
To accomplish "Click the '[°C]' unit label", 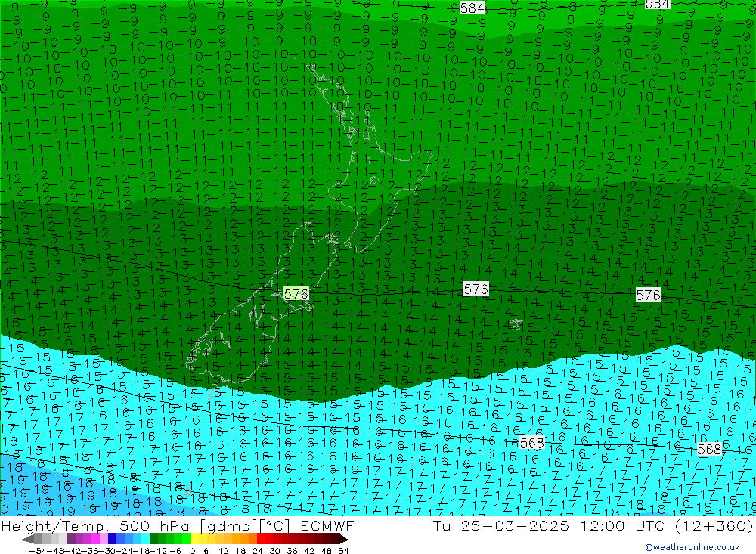I will click(x=274, y=525).
